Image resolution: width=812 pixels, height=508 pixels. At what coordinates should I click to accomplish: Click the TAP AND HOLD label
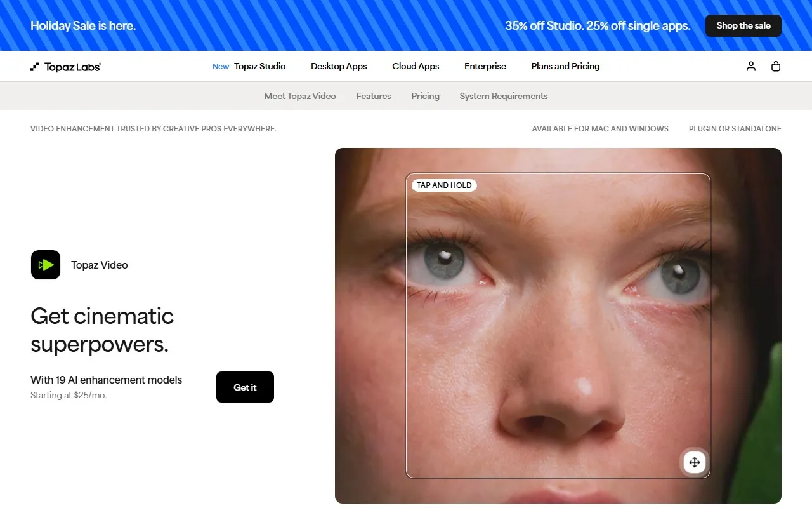(444, 185)
